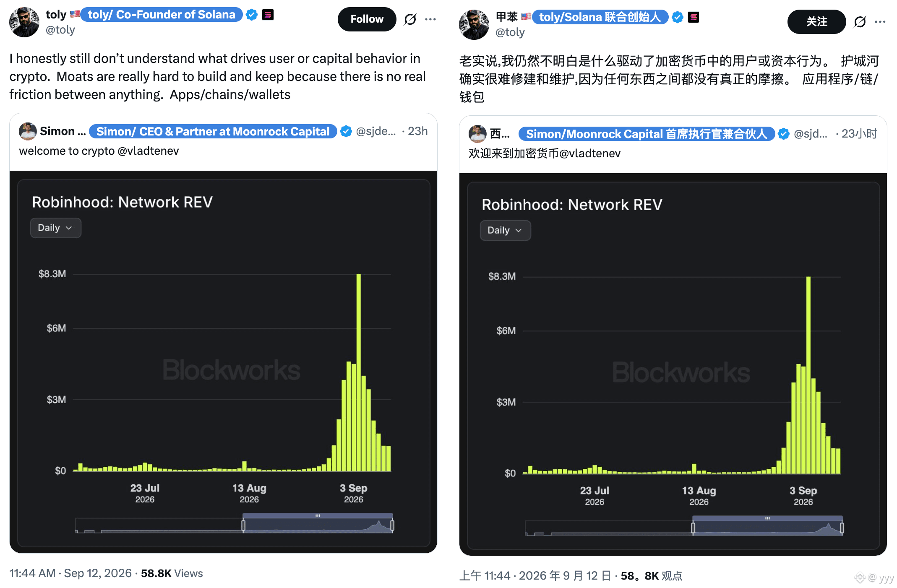Open the three-dot menu on the English tweet
The width and height of the screenshot is (897, 588).
coord(430,19)
